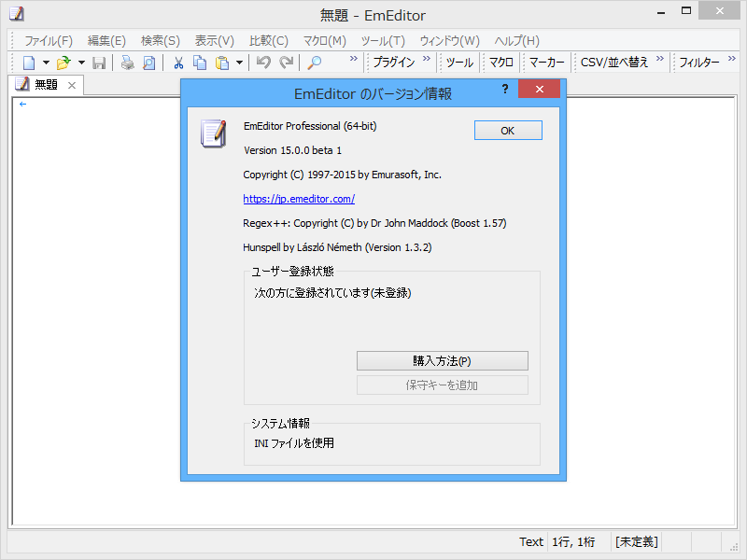Click the help question mark in the dialog

pyautogui.click(x=505, y=89)
